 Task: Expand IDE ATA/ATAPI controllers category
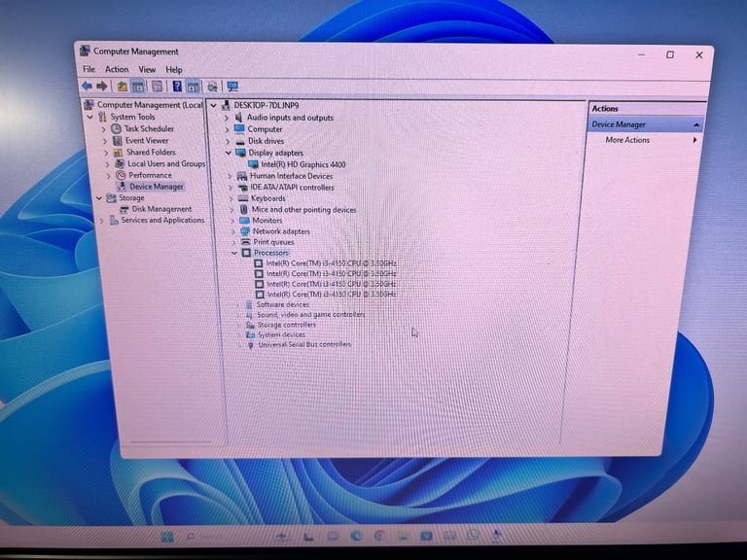pos(231,188)
